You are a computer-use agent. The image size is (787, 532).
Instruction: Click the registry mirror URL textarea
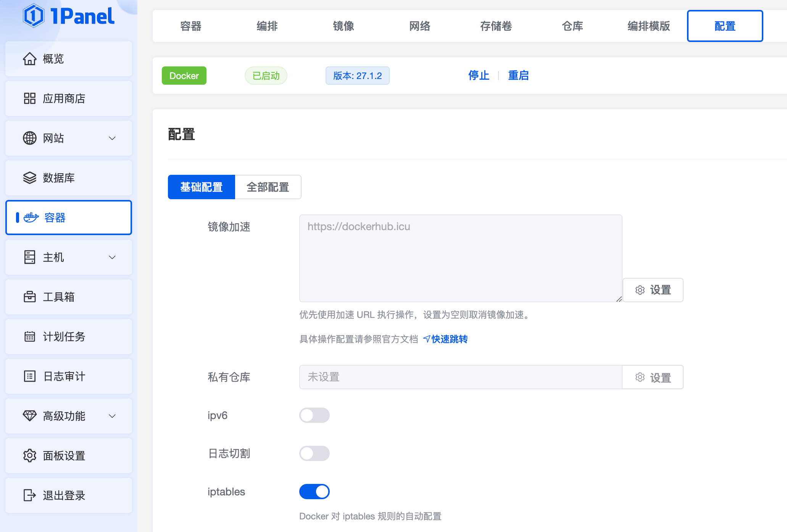460,258
